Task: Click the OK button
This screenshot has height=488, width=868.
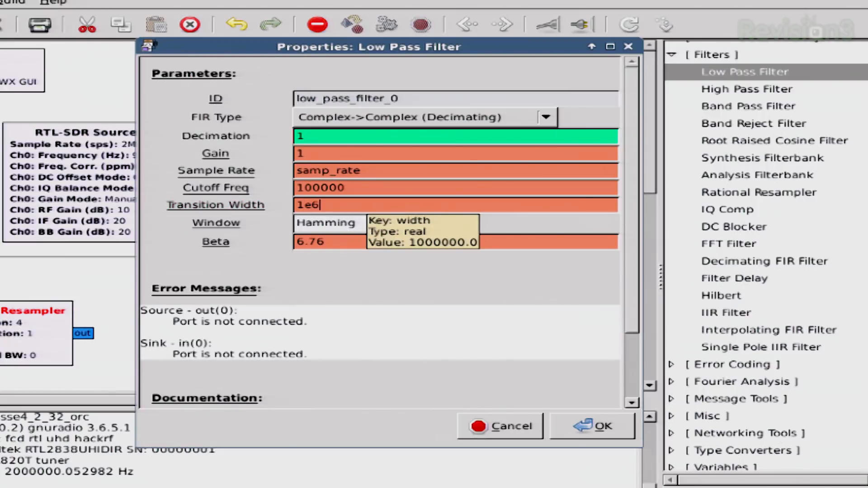Action: pos(592,426)
